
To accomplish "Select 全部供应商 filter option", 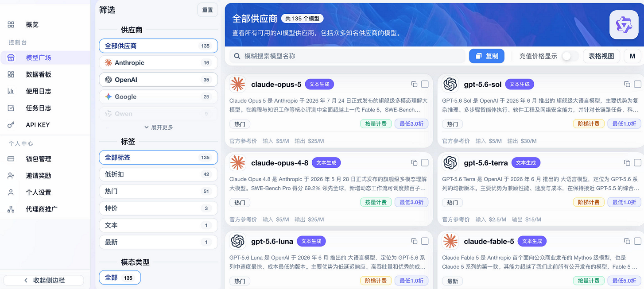I will (158, 46).
